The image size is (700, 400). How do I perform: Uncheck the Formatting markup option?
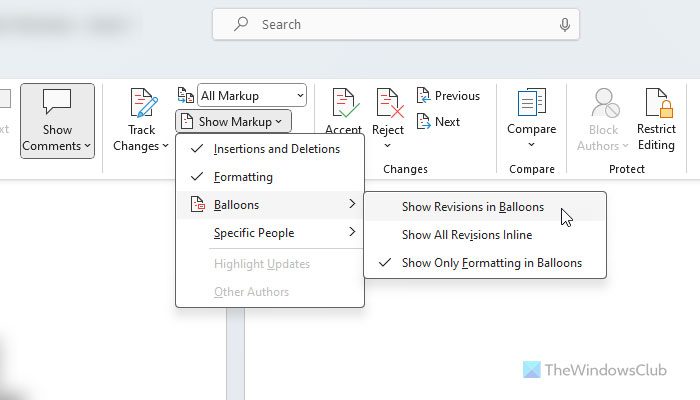point(243,177)
